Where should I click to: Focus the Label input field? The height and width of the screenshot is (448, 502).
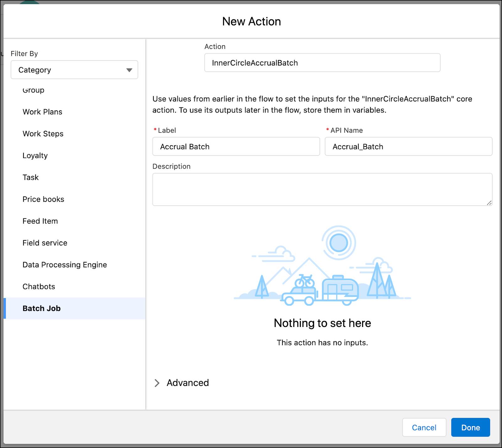(x=236, y=146)
